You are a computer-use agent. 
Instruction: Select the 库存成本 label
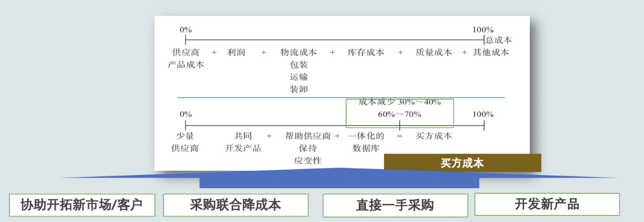click(x=365, y=52)
